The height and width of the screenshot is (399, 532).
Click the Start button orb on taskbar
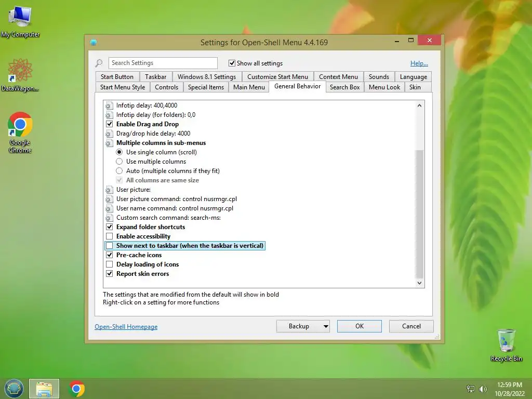[14, 389]
